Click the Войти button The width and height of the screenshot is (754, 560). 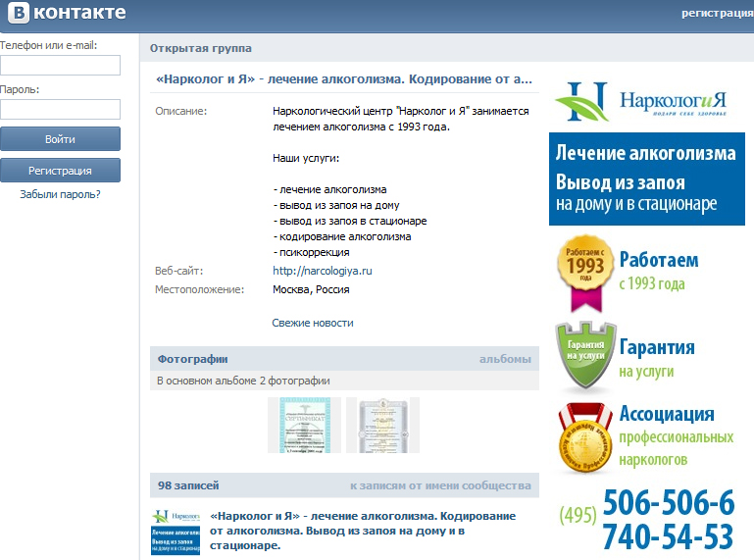pos(60,139)
